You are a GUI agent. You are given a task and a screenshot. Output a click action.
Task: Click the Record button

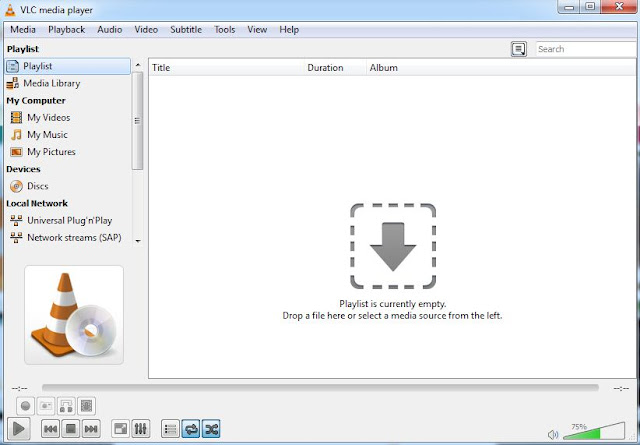tap(25, 406)
